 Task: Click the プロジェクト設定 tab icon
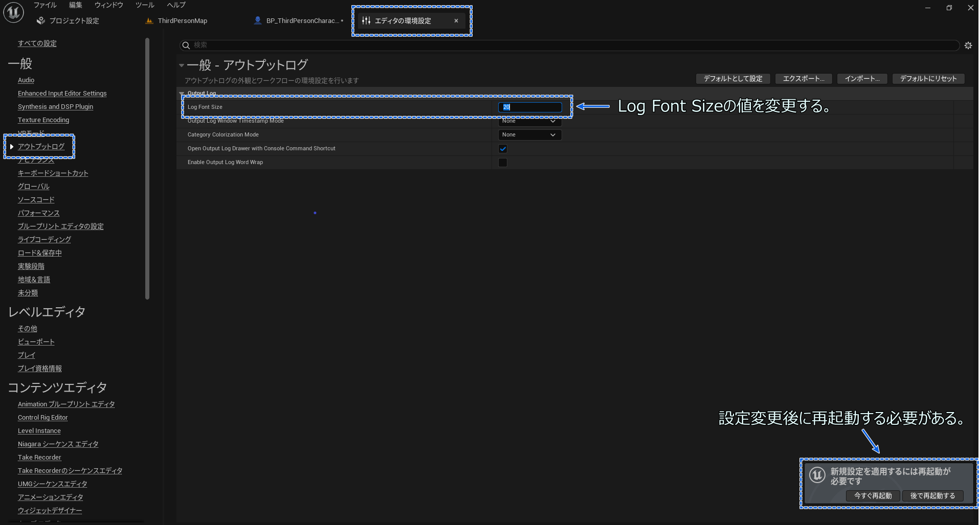coord(41,21)
